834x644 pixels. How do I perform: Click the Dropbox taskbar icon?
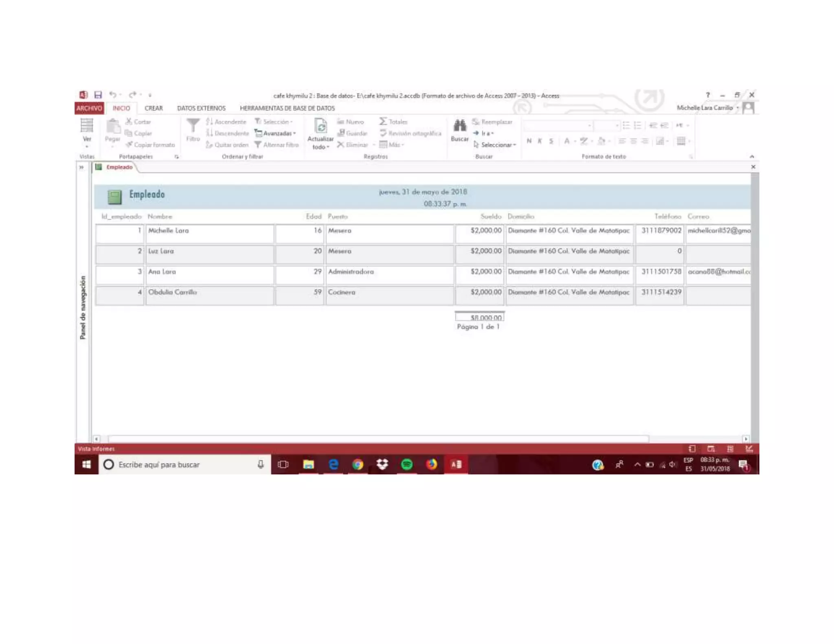(382, 464)
